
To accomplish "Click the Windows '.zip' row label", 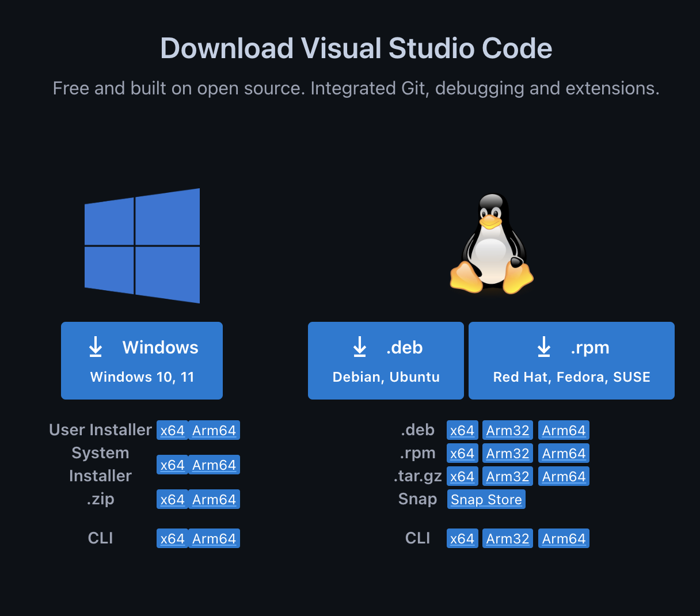I will point(101,499).
